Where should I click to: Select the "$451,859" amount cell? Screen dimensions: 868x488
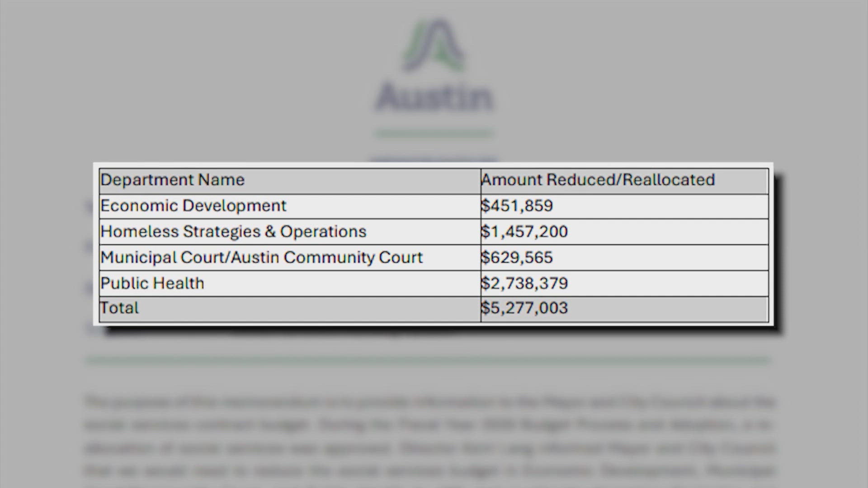[x=625, y=206]
